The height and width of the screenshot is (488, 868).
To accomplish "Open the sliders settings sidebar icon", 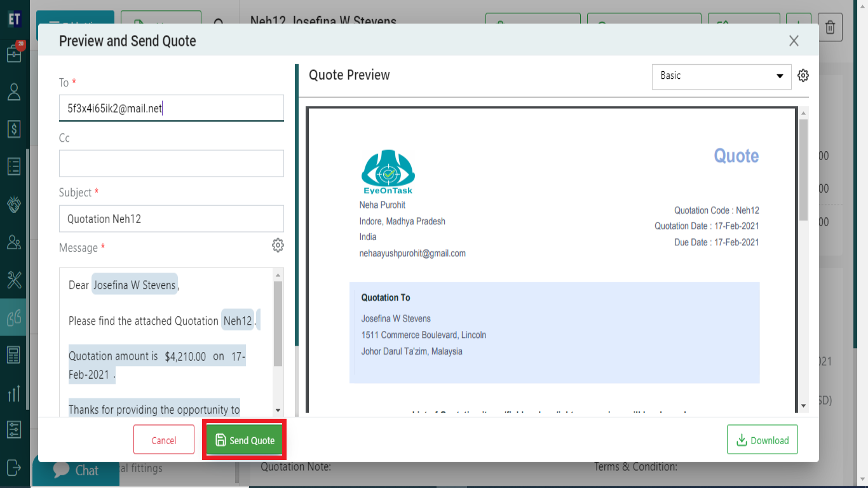I will [x=14, y=430].
